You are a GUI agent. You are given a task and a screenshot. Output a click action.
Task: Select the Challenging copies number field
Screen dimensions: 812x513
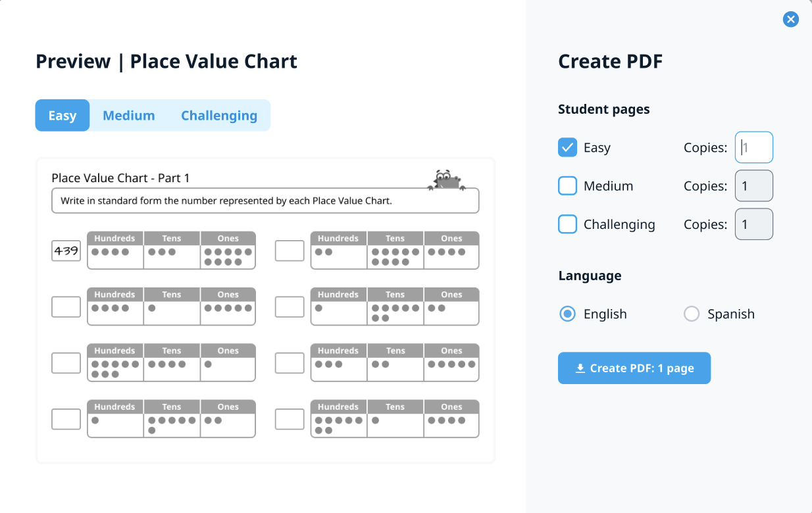[754, 224]
